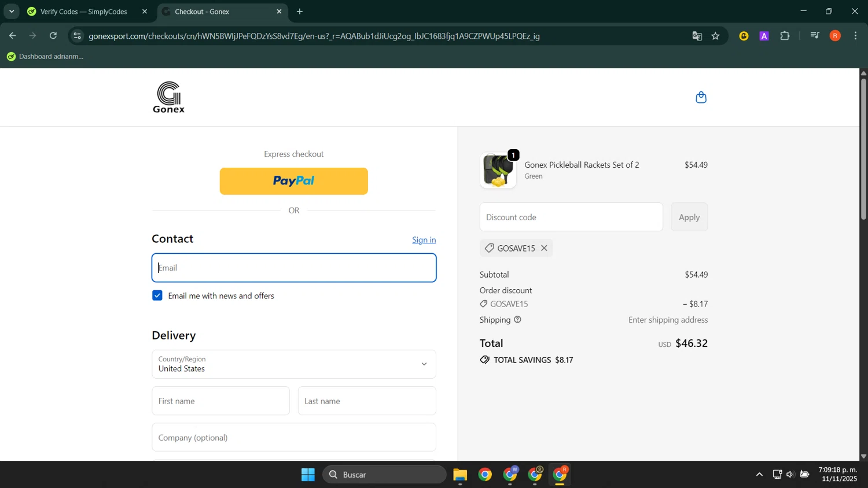Click the pickleball rackets product thumbnail

[498, 171]
